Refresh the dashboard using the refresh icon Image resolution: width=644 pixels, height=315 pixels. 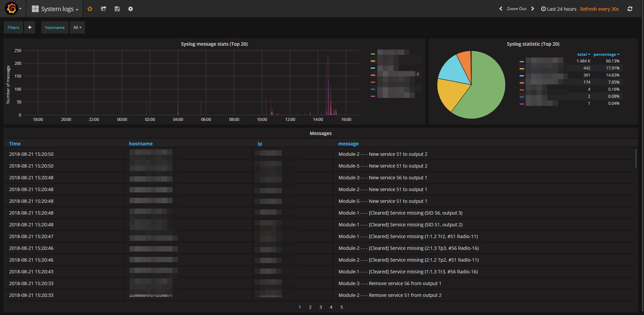pyautogui.click(x=630, y=9)
